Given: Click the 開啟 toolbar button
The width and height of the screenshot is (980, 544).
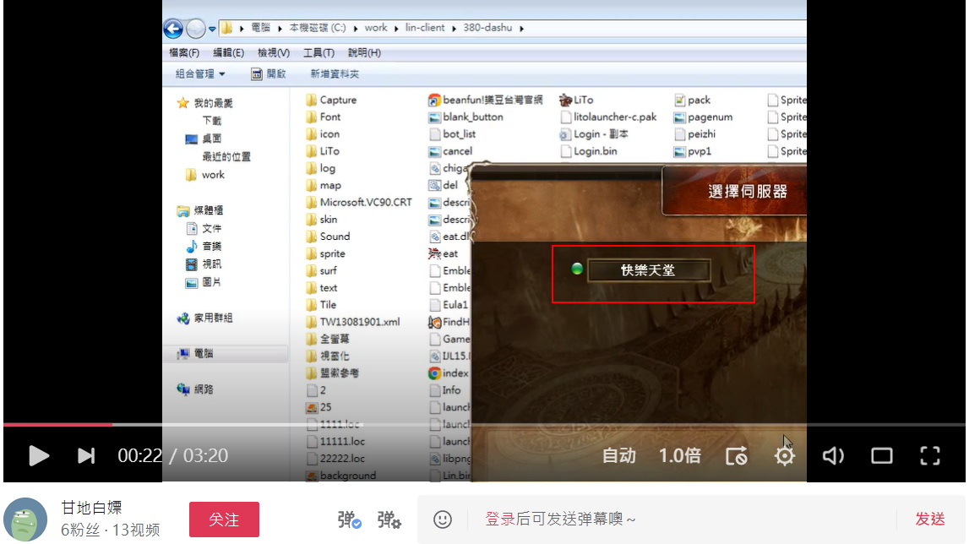Looking at the screenshot, I should point(269,73).
